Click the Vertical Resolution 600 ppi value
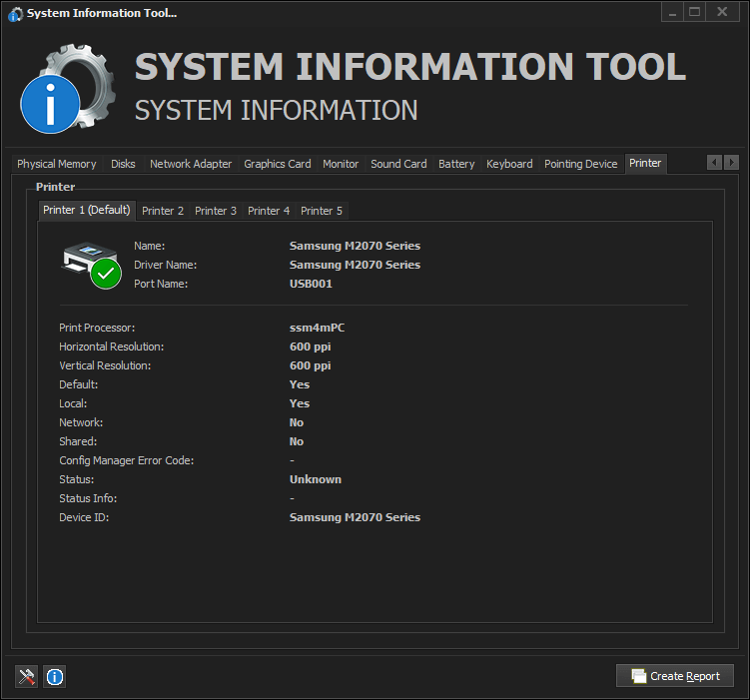The image size is (750, 700). [311, 366]
